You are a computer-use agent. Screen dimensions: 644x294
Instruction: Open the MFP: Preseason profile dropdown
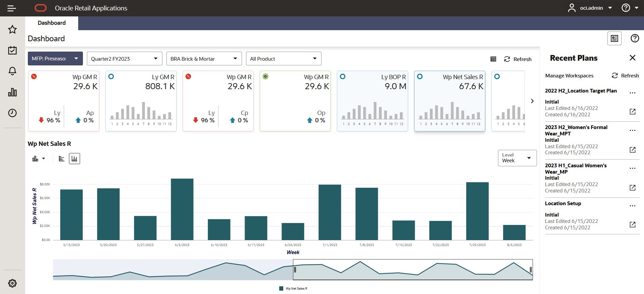pos(55,59)
